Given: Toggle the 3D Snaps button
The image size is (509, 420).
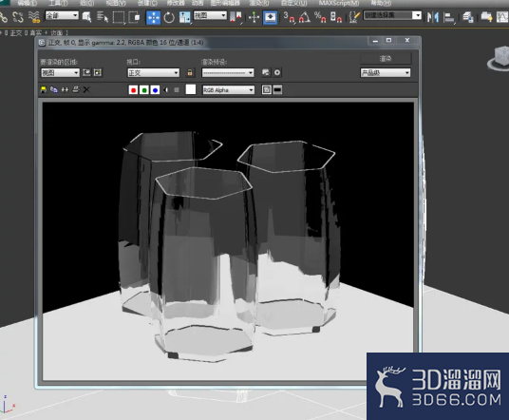Looking at the screenshot, I should 289,17.
